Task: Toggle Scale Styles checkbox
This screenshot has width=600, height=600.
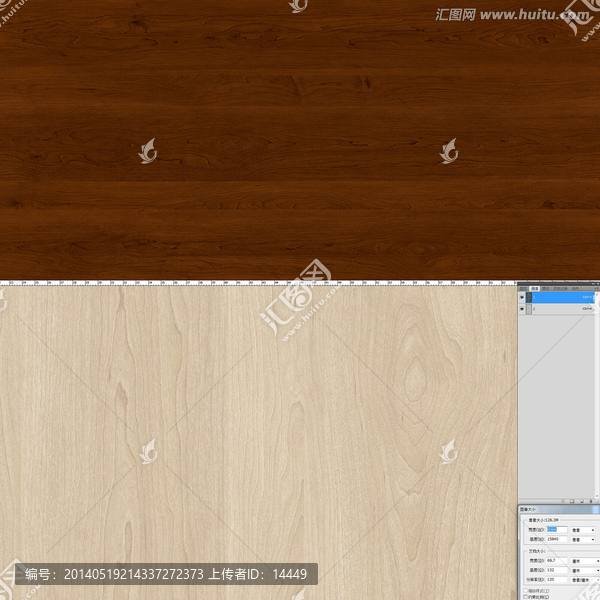Action: [x=525, y=591]
